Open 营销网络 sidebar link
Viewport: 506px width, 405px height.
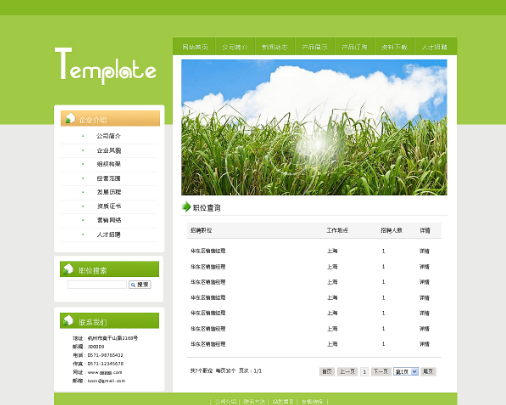[x=109, y=220]
